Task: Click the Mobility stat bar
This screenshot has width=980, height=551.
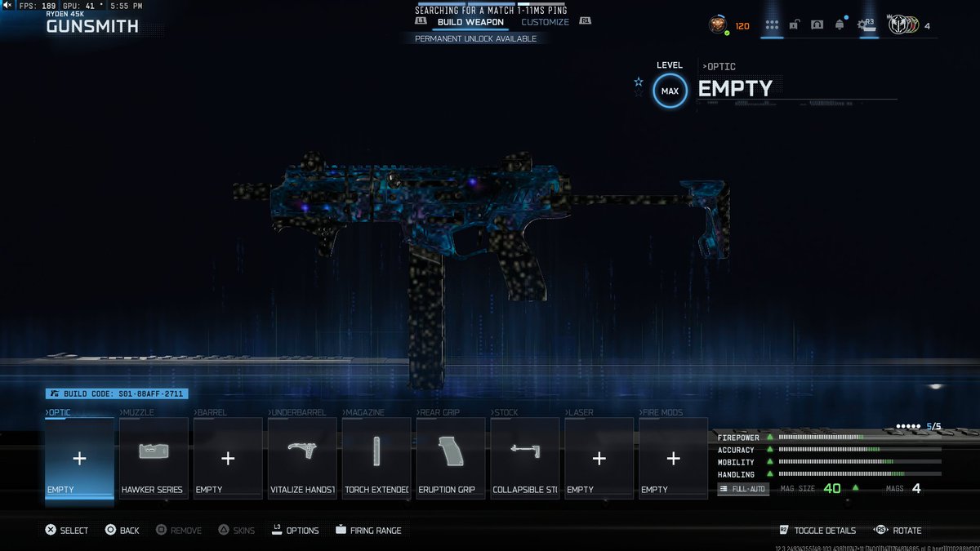Action: [859, 462]
